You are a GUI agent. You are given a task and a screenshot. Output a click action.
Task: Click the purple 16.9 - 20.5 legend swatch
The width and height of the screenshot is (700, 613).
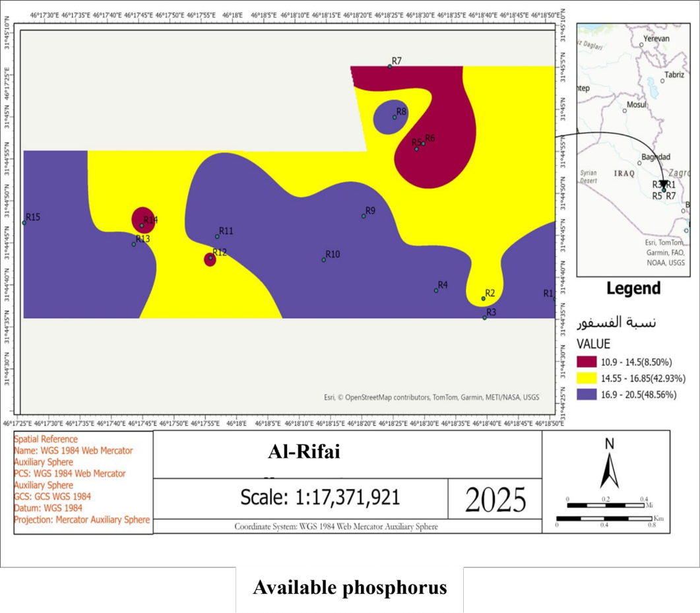(587, 394)
